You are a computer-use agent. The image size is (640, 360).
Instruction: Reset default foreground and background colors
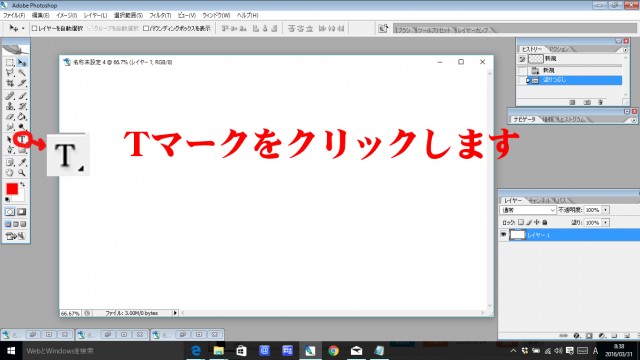pyautogui.click(x=7, y=200)
